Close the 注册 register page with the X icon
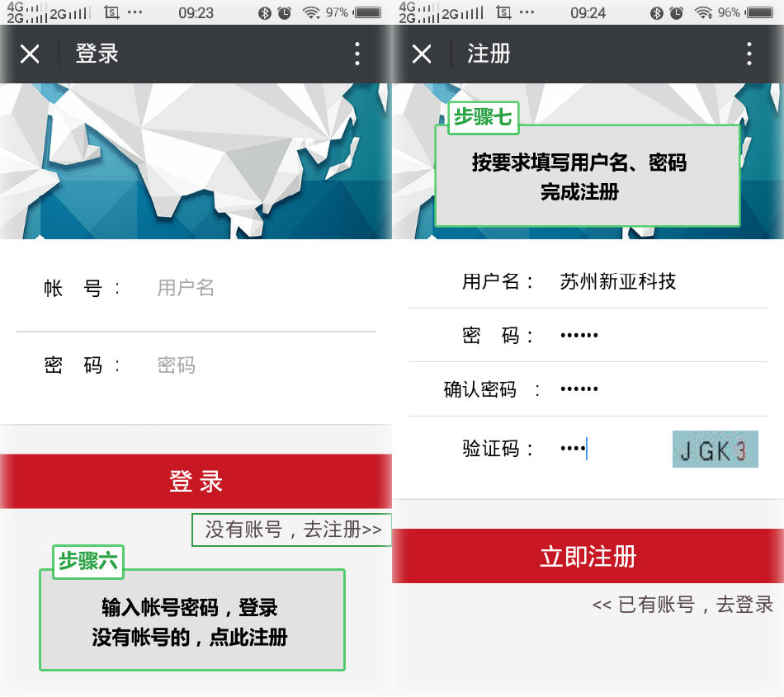The width and height of the screenshot is (784, 697). [x=422, y=54]
